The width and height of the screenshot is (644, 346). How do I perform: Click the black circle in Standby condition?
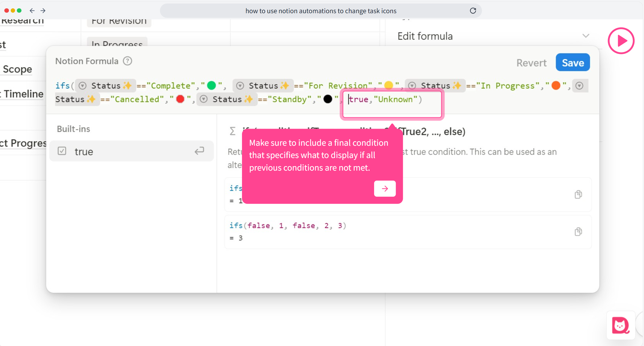click(x=328, y=99)
